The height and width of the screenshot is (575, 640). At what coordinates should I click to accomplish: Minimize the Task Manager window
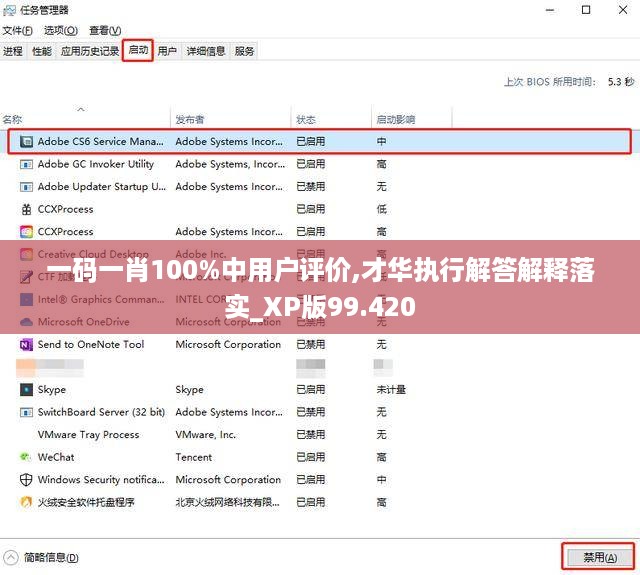tap(550, 10)
